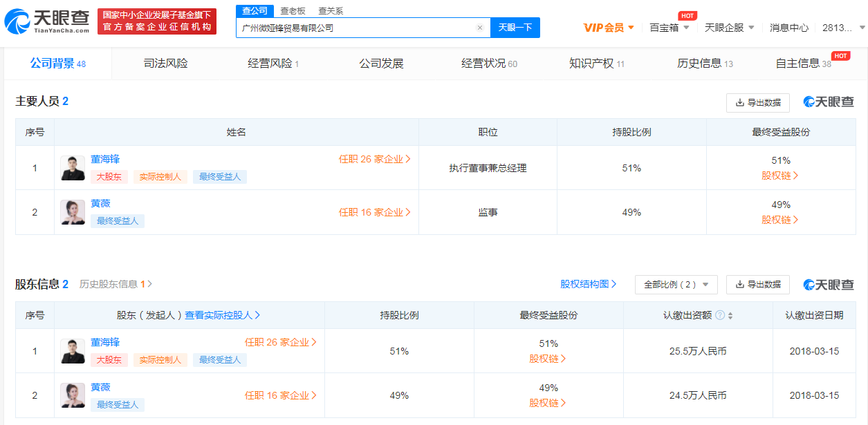
Task: Open 股权链 for 51% in 主要人员
Action: coord(780,176)
